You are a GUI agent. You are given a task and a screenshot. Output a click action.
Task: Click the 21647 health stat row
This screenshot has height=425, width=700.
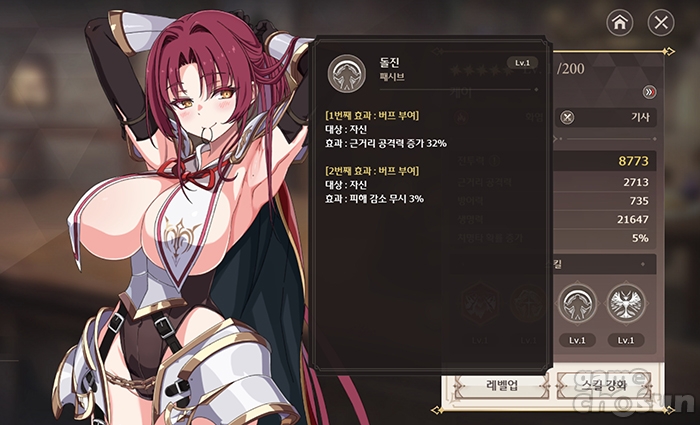point(554,219)
